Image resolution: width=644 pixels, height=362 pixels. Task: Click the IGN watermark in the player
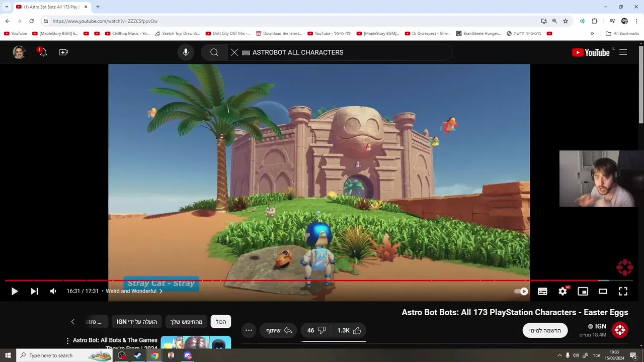tap(624, 267)
